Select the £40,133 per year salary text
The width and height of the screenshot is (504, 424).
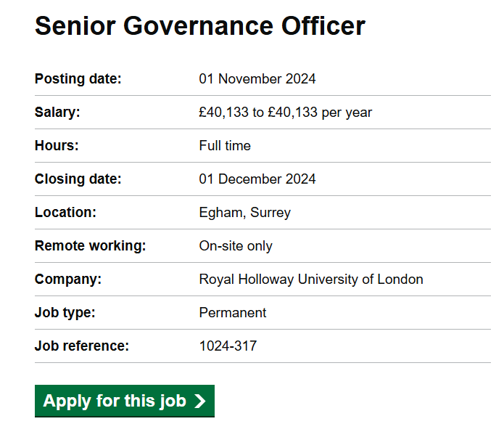point(286,113)
